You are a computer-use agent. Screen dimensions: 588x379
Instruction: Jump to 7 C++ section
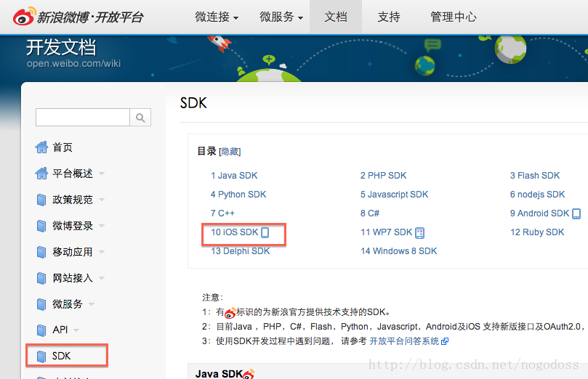pyautogui.click(x=222, y=213)
